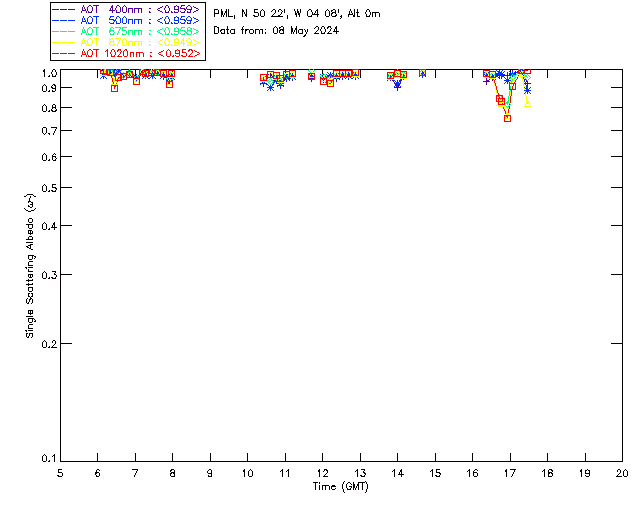Screen dimensions: 640x512
Task: Click the lowest red square data point near 17
Action: click(507, 118)
